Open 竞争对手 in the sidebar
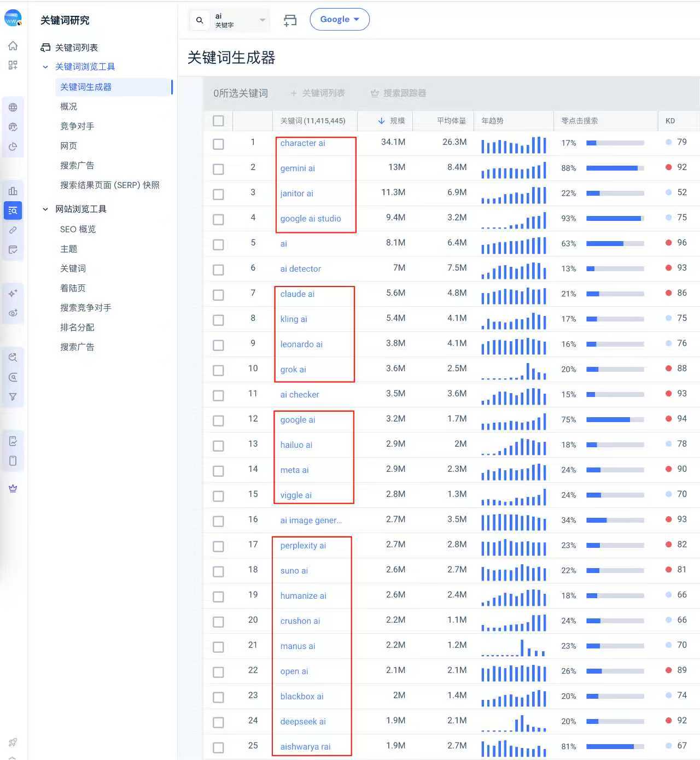This screenshot has width=700, height=760. pos(77,126)
